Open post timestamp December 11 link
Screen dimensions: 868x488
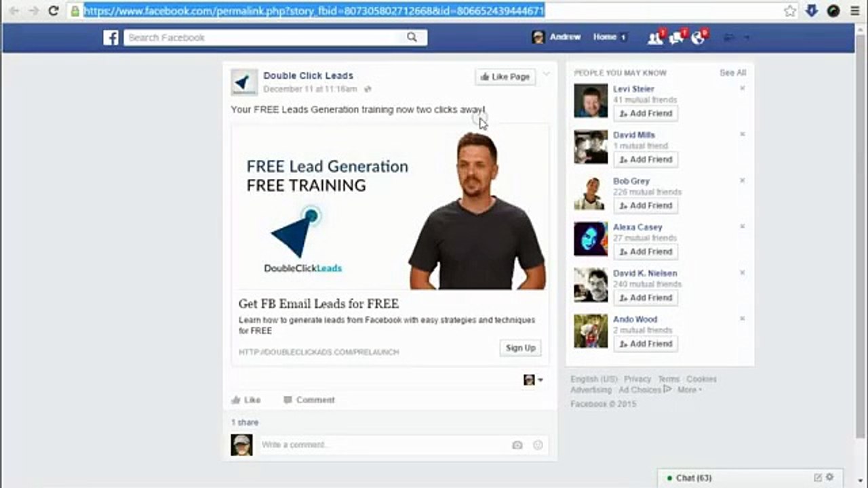(310, 89)
